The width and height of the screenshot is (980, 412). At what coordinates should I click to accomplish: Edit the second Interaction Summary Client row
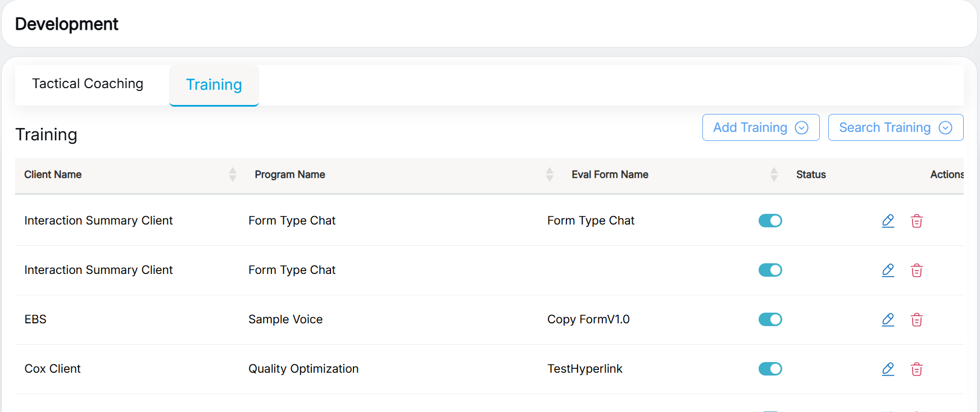point(888,270)
